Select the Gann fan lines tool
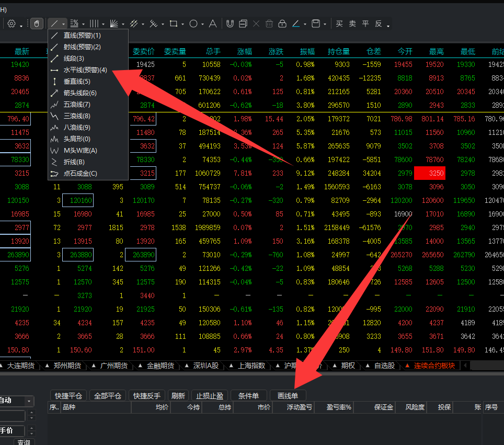504x445 pixels. pos(113,24)
